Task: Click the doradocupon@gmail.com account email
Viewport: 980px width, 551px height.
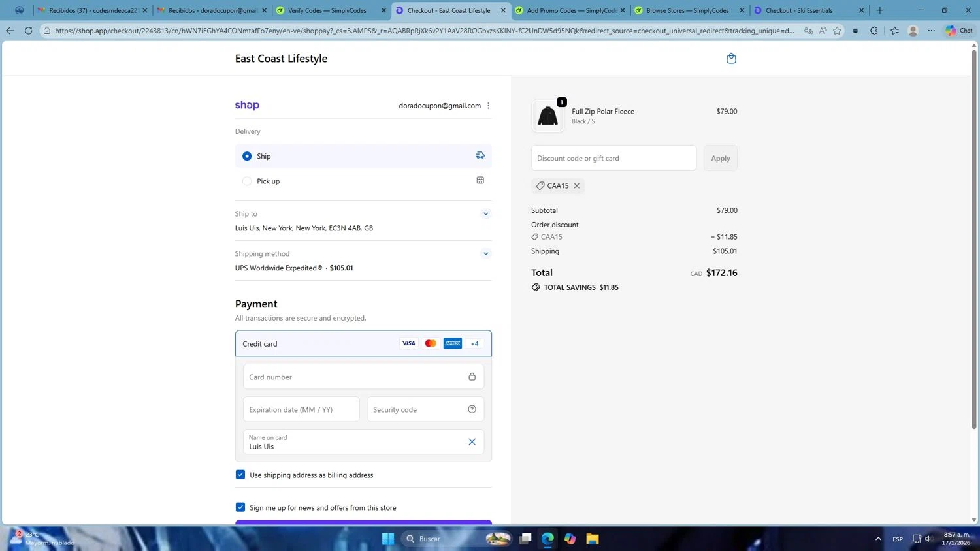Action: click(440, 106)
